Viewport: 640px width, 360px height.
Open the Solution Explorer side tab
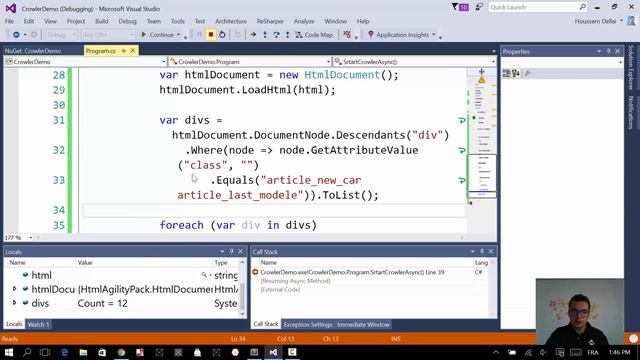point(631,67)
